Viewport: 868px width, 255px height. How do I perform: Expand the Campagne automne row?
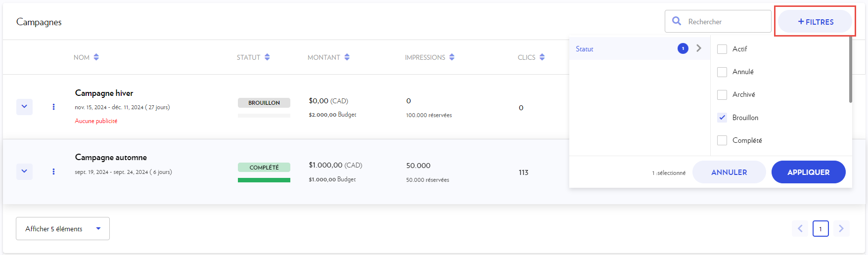click(24, 171)
